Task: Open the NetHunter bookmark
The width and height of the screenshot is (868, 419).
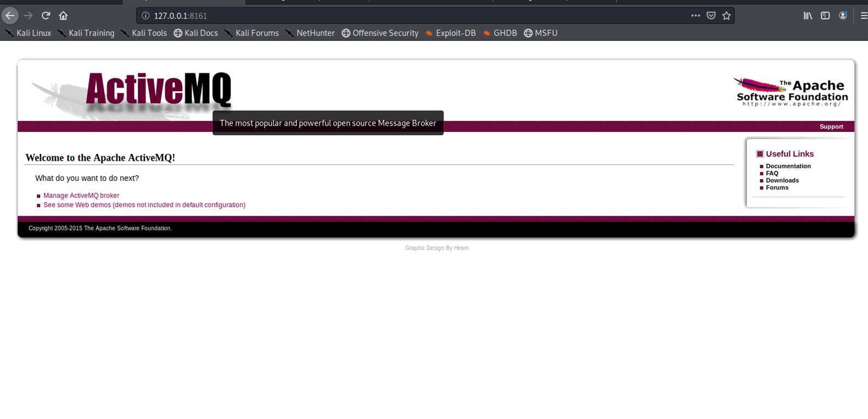Action: click(310, 33)
